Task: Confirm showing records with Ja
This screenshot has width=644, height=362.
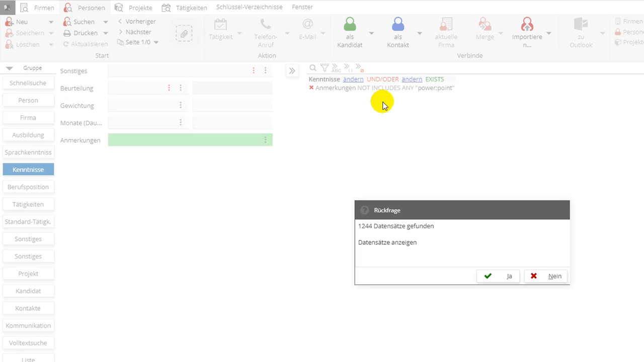Action: point(498,276)
